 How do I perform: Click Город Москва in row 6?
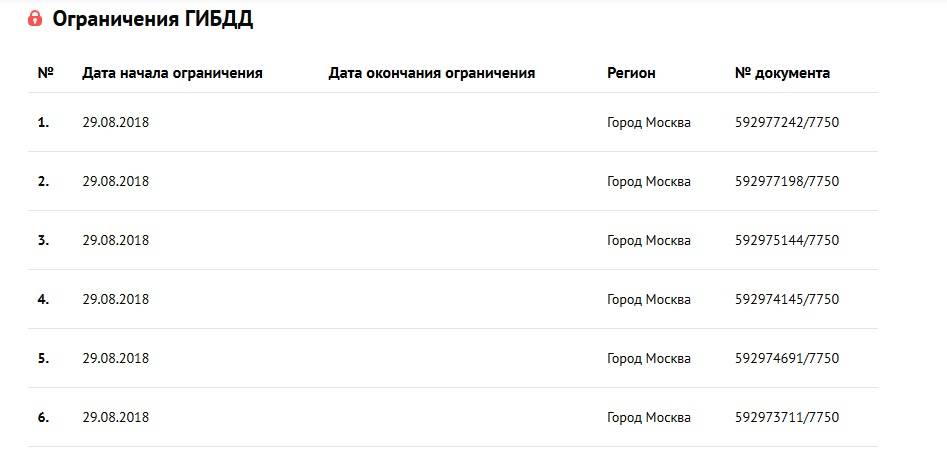(648, 417)
